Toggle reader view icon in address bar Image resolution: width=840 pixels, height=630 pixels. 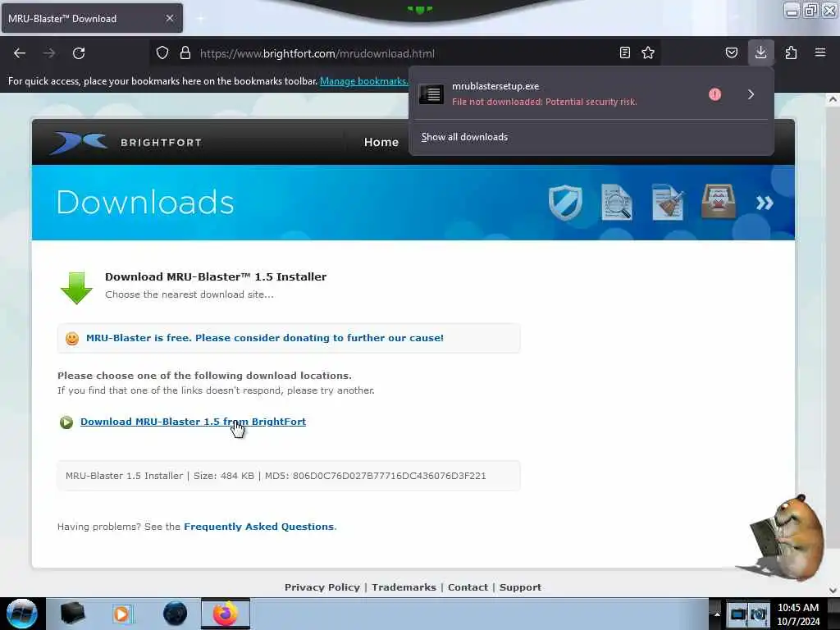[624, 52]
